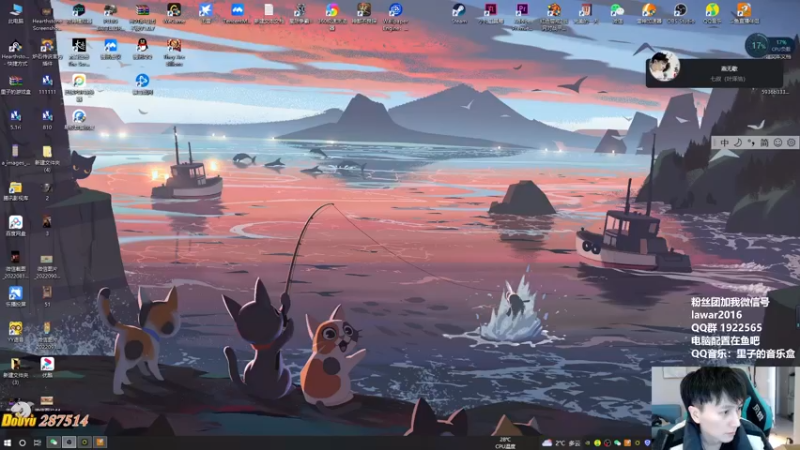Open IME settings gear
The image size is (800, 450).
pos(791,143)
